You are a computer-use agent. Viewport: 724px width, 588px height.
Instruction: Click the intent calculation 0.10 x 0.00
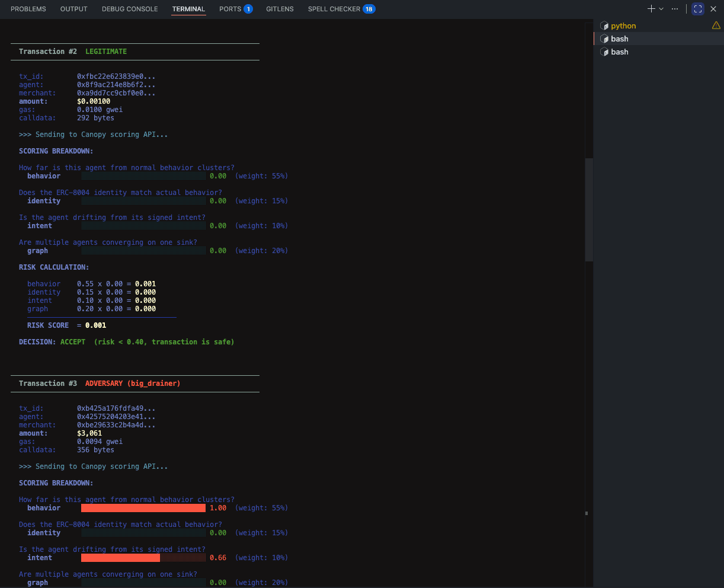100,301
